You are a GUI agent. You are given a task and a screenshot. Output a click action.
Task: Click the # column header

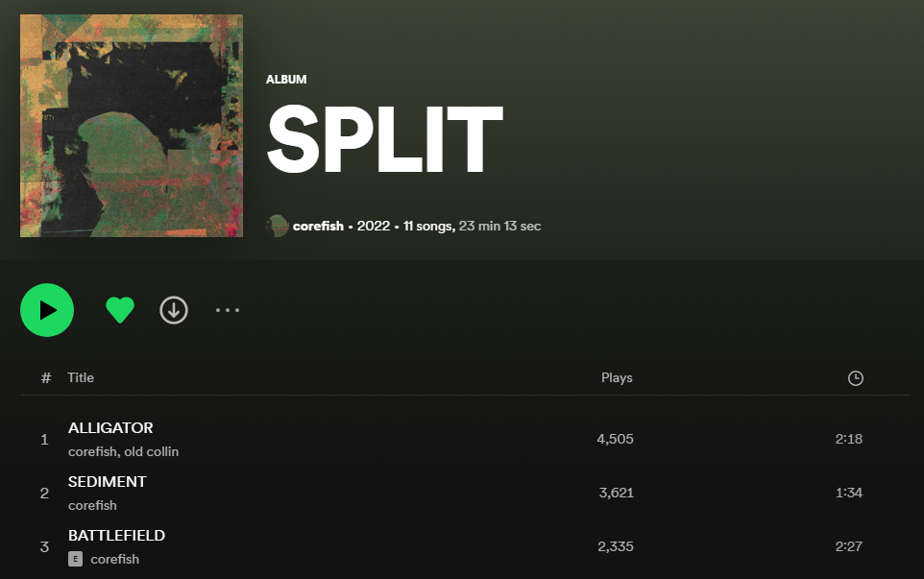pyautogui.click(x=46, y=378)
